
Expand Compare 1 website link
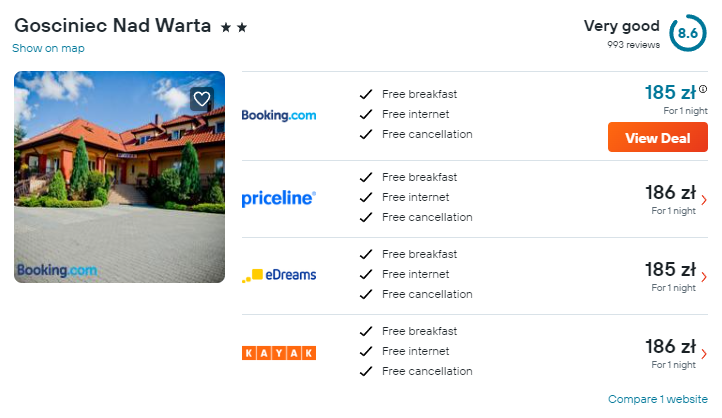pos(658,399)
